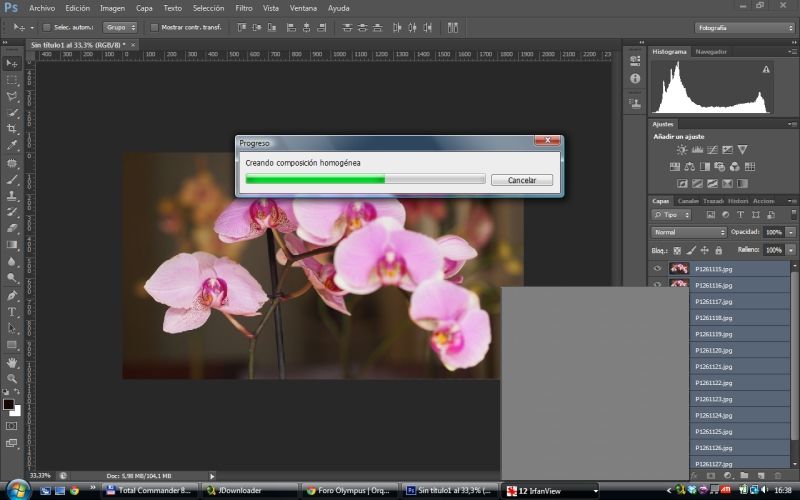Image resolution: width=800 pixels, height=500 pixels.
Task: Open the Imagen menu
Action: tap(112, 8)
